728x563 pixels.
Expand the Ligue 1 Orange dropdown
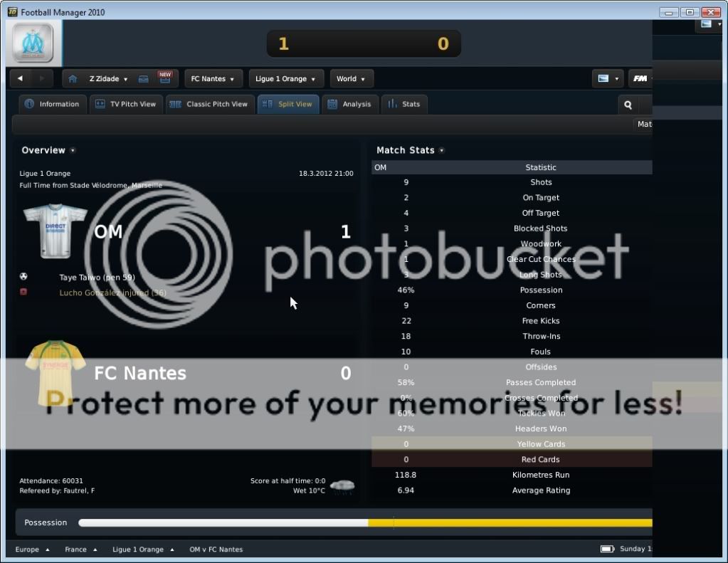point(285,79)
